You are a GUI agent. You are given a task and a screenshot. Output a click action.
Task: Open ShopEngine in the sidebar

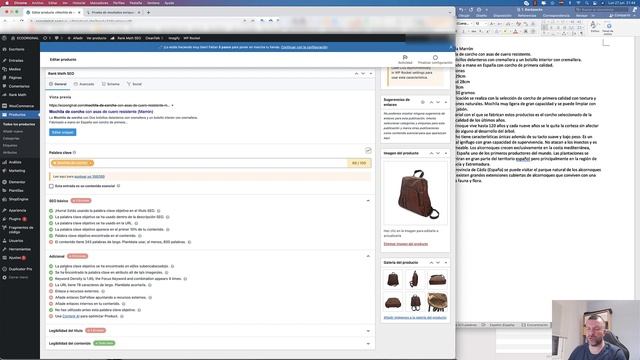point(18,199)
